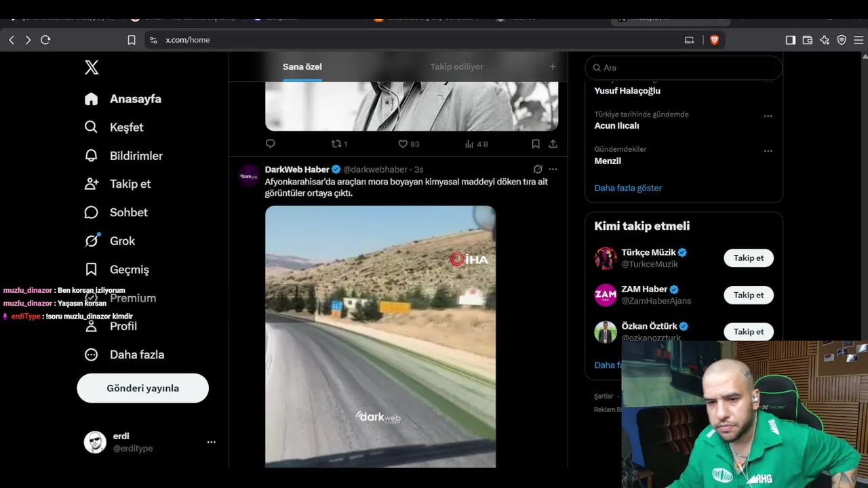Image resolution: width=868 pixels, height=488 pixels.
Task: Open Bildirimler notifications
Action: pyautogui.click(x=123, y=156)
